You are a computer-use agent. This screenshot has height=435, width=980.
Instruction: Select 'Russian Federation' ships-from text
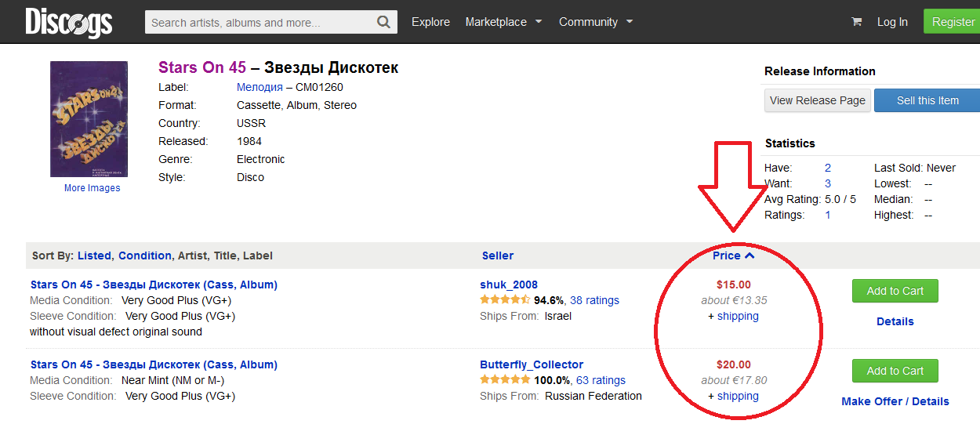coord(593,396)
